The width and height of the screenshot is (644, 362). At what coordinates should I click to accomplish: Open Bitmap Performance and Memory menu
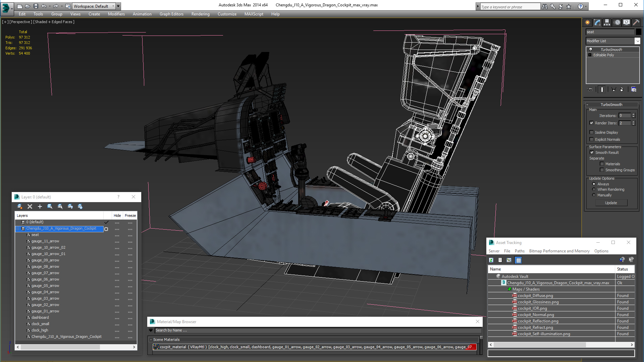(559, 251)
